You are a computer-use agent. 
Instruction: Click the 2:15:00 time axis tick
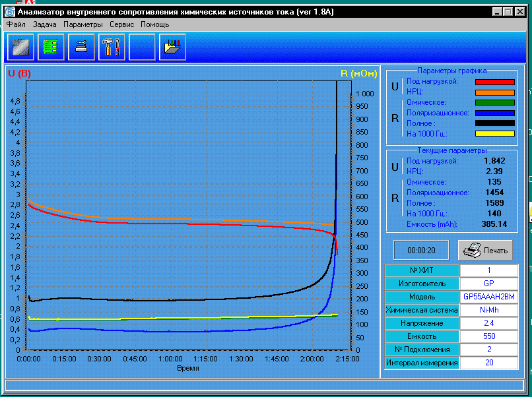[x=347, y=359]
